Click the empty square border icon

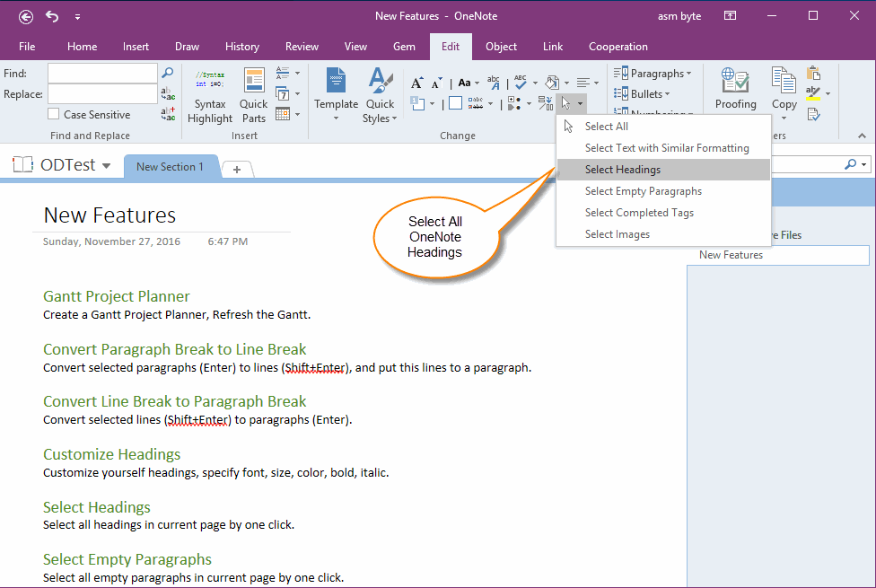[455, 103]
